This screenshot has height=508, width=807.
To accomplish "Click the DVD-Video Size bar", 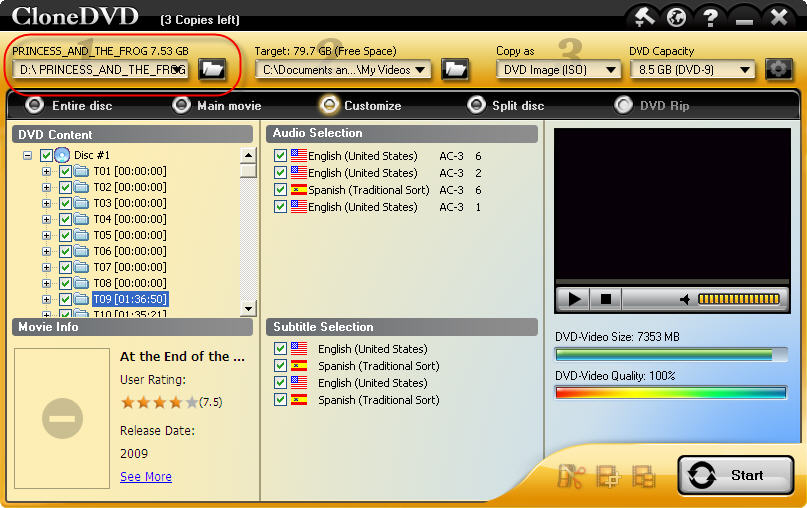I will 671,354.
